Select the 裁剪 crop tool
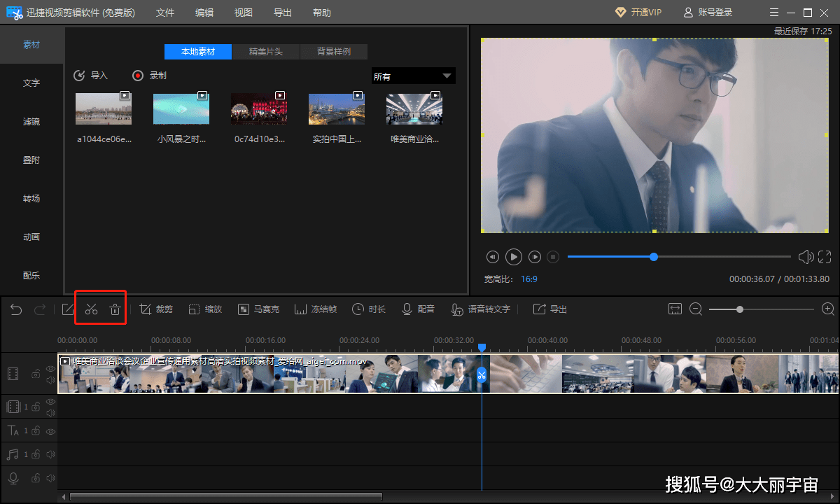 [156, 309]
